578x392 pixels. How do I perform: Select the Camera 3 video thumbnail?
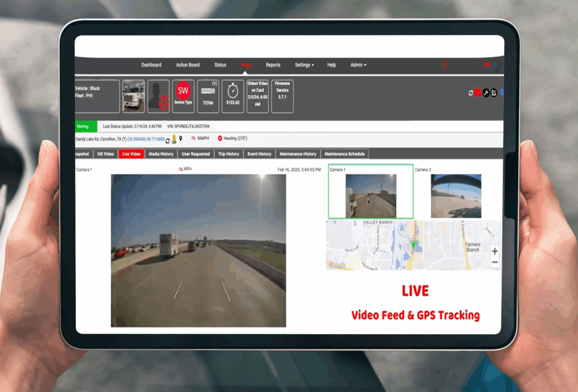coord(456,196)
